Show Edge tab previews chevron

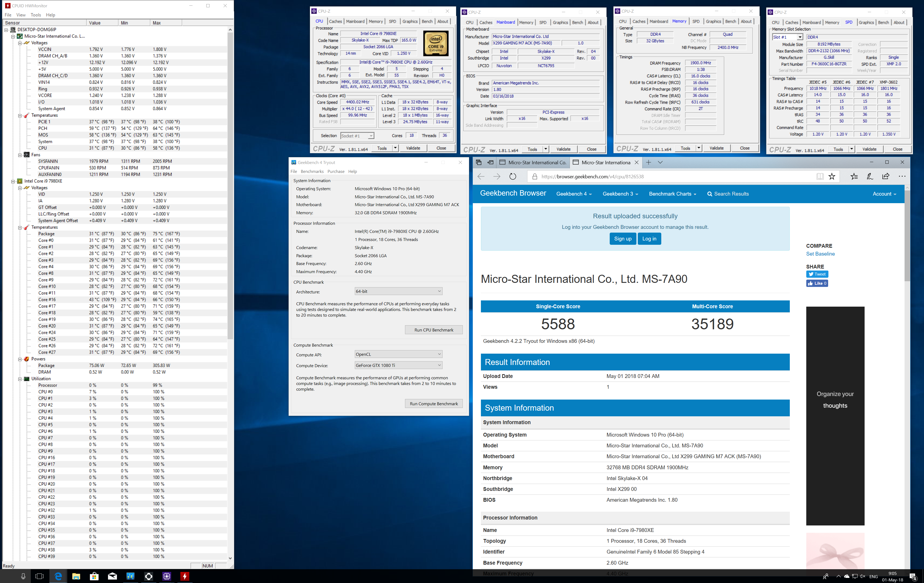(660, 162)
